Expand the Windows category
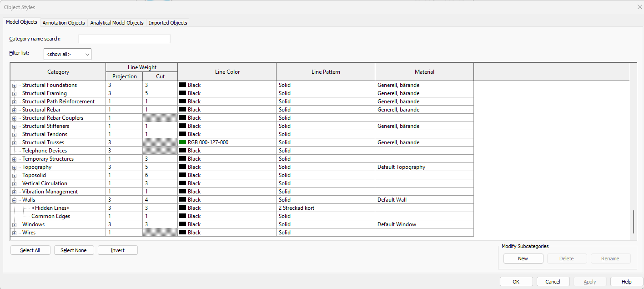The width and height of the screenshot is (644, 289). pos(15,224)
